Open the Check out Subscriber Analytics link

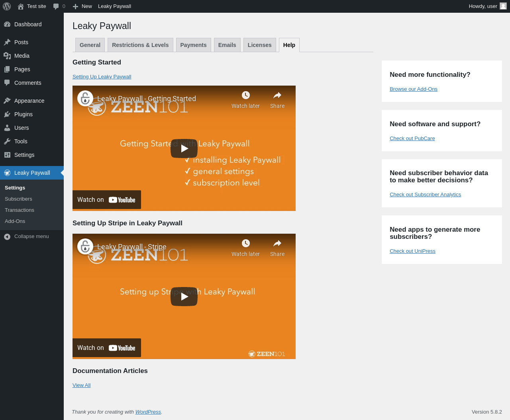(x=426, y=195)
